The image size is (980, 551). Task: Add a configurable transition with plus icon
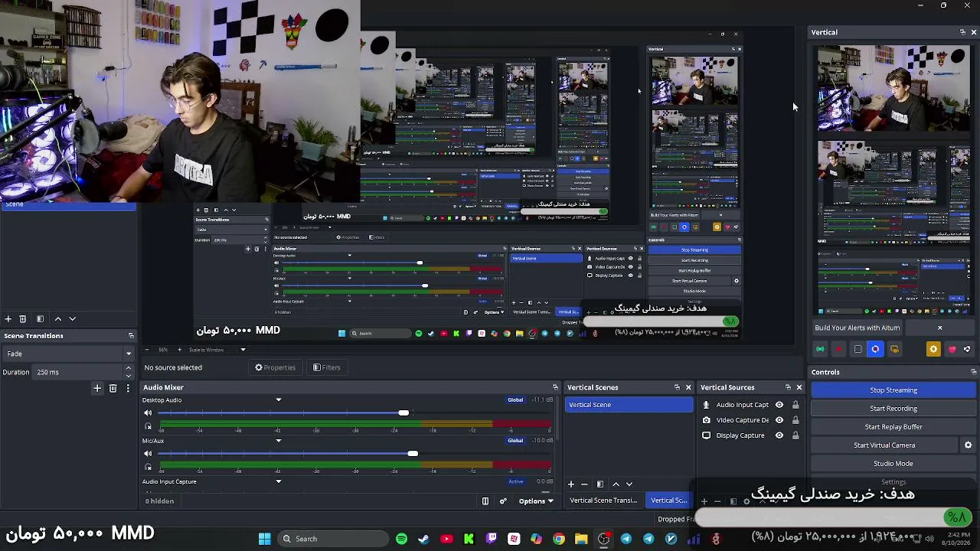97,389
